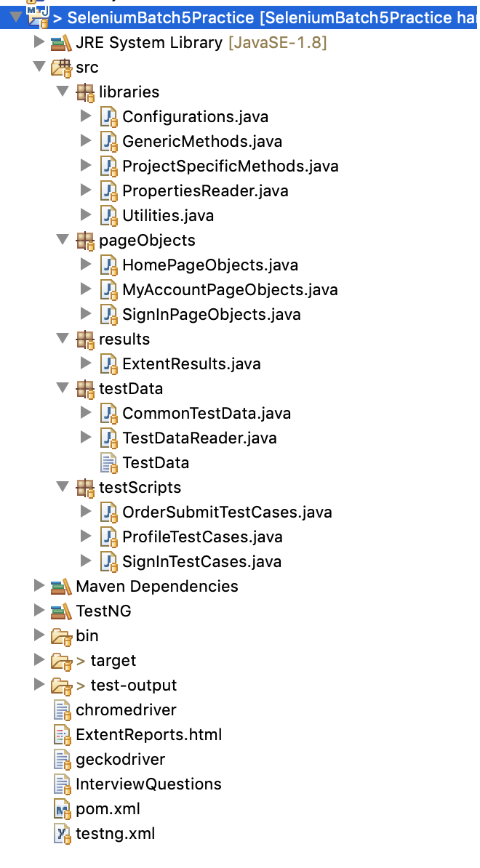480x868 pixels.
Task: Select SignInPageObjects.java in the tree
Action: [x=212, y=315]
